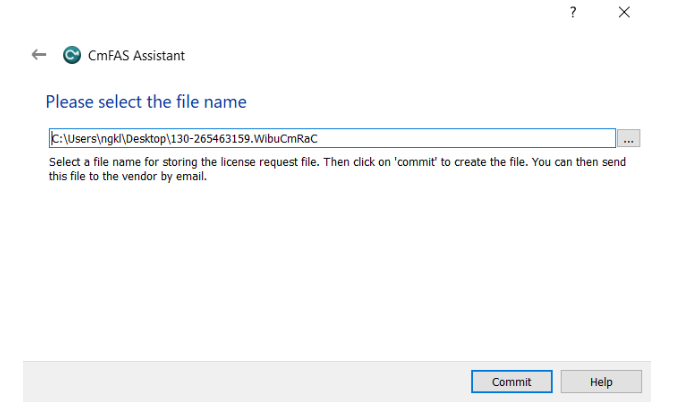Focus the file name path field

(x=332, y=138)
